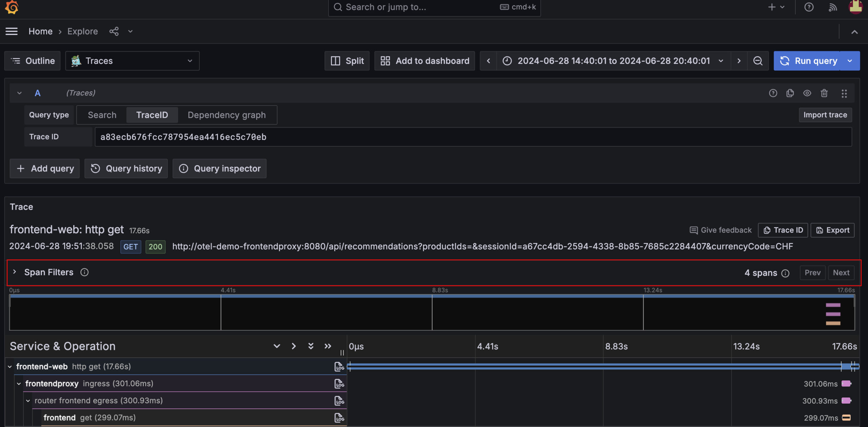Collapse the top navigation with chevron up
This screenshot has width=868, height=427.
click(854, 32)
